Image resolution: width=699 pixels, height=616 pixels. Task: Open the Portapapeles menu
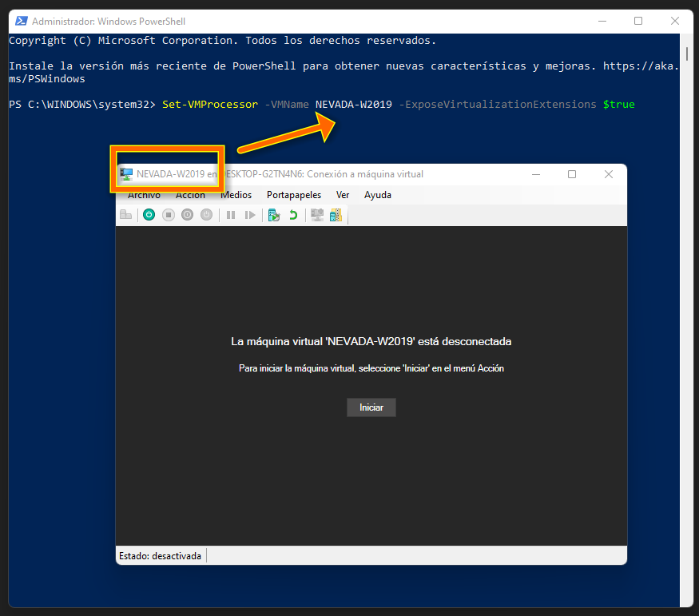coord(294,195)
